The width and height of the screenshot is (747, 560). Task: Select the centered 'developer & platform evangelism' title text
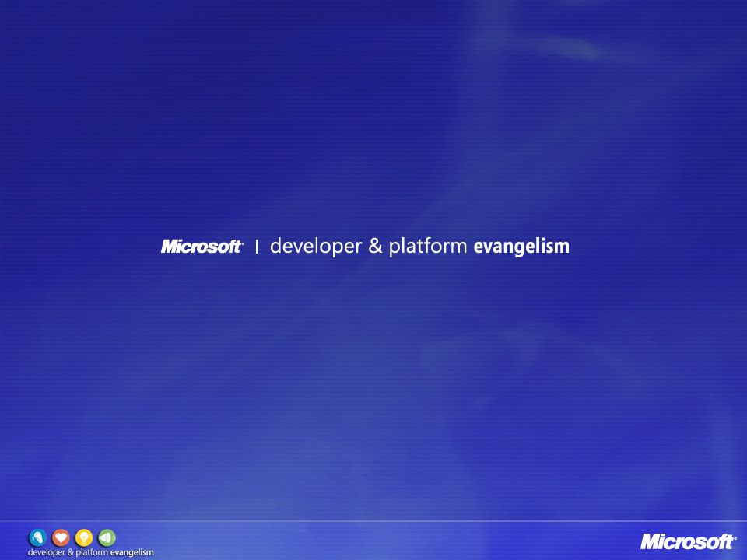click(419, 247)
